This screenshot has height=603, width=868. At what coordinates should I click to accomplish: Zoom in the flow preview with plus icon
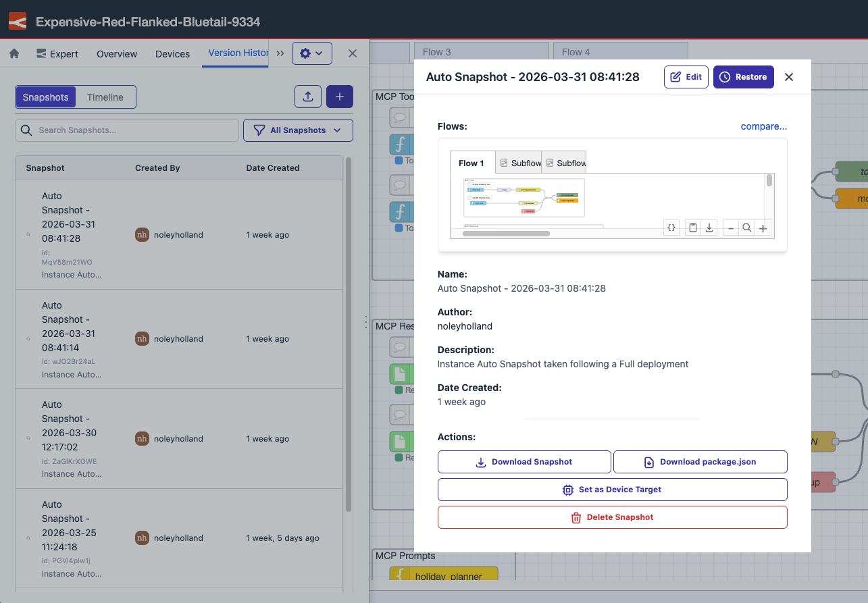coord(763,228)
